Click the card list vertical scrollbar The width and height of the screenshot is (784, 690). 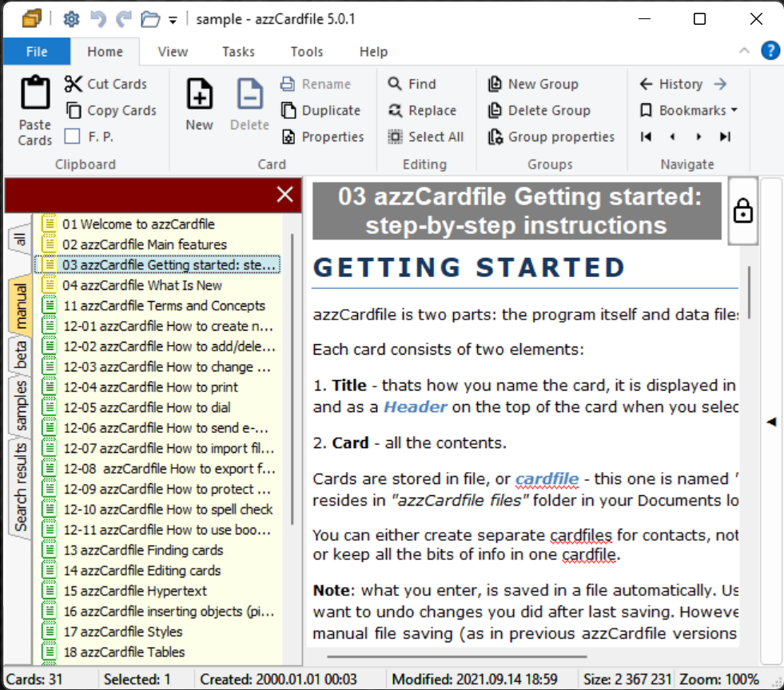click(x=292, y=379)
